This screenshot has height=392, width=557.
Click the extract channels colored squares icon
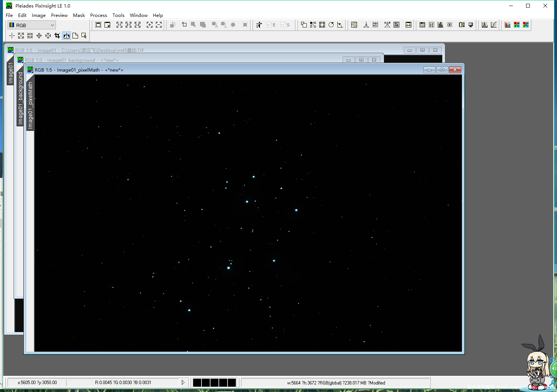click(517, 25)
